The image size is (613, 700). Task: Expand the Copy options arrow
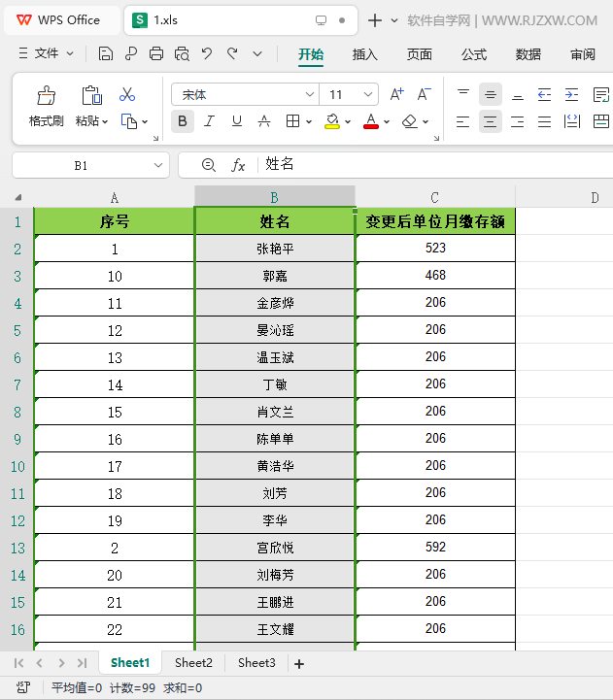145,121
